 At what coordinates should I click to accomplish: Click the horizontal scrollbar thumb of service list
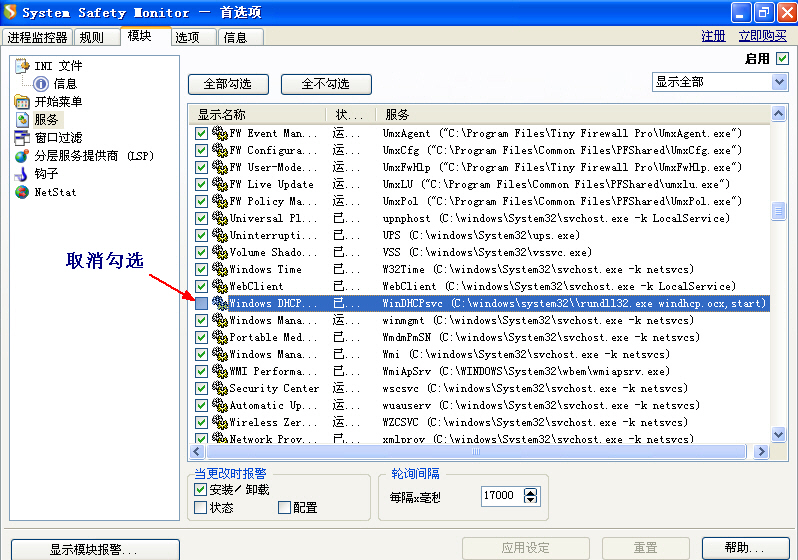point(476,452)
